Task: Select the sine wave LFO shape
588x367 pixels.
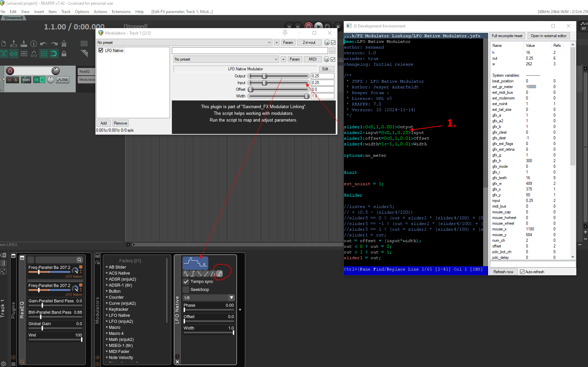Action: tap(186, 274)
